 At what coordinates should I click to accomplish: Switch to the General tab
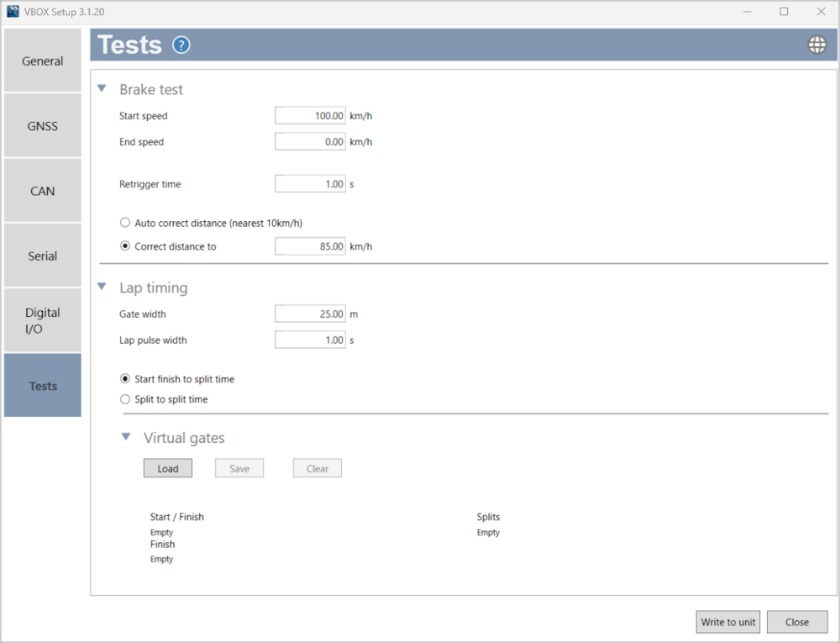click(42, 61)
